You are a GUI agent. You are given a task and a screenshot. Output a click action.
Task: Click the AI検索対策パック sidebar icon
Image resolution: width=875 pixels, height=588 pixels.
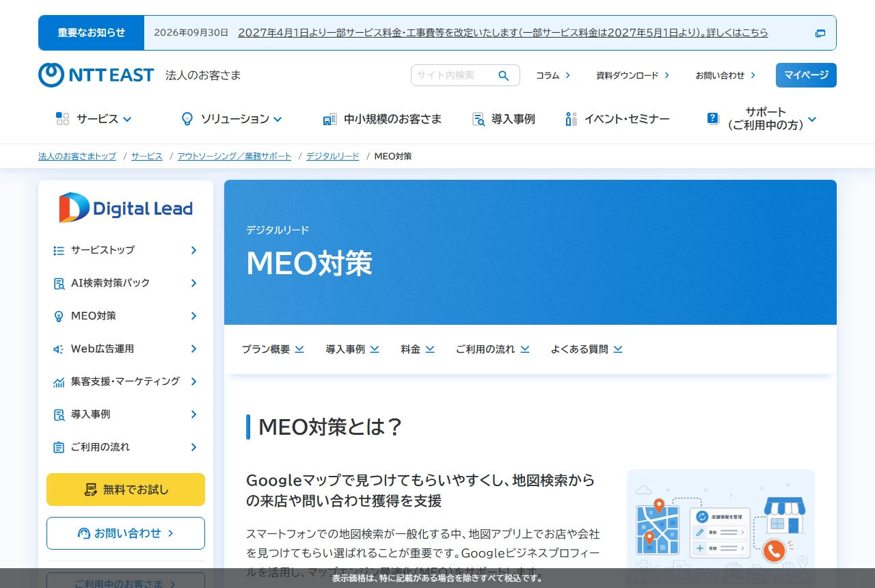[59, 283]
